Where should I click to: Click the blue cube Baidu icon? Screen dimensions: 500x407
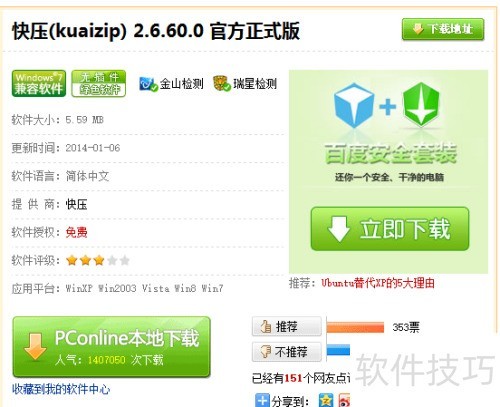[x=353, y=105]
